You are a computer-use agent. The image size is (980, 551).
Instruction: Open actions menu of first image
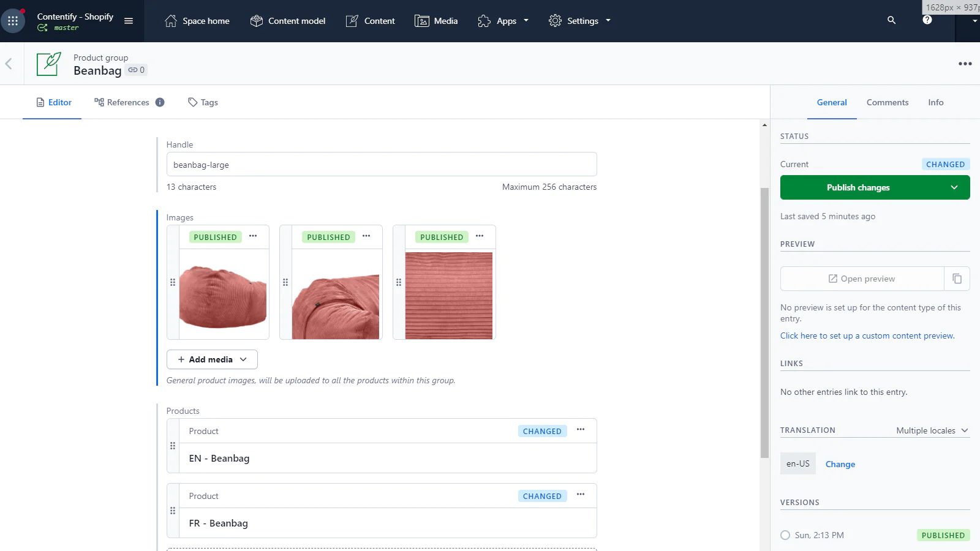point(253,236)
